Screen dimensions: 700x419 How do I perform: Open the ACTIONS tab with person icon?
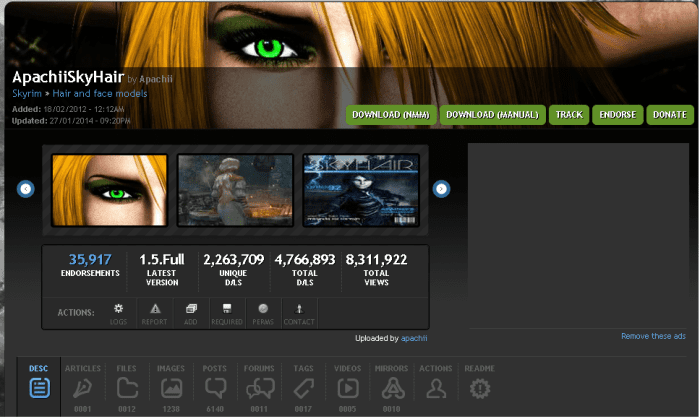pos(436,383)
